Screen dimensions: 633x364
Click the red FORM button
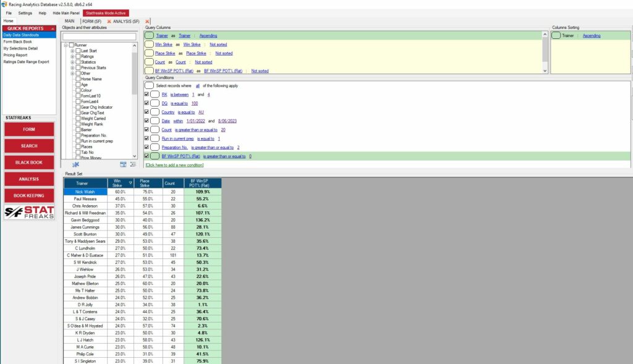tap(29, 130)
